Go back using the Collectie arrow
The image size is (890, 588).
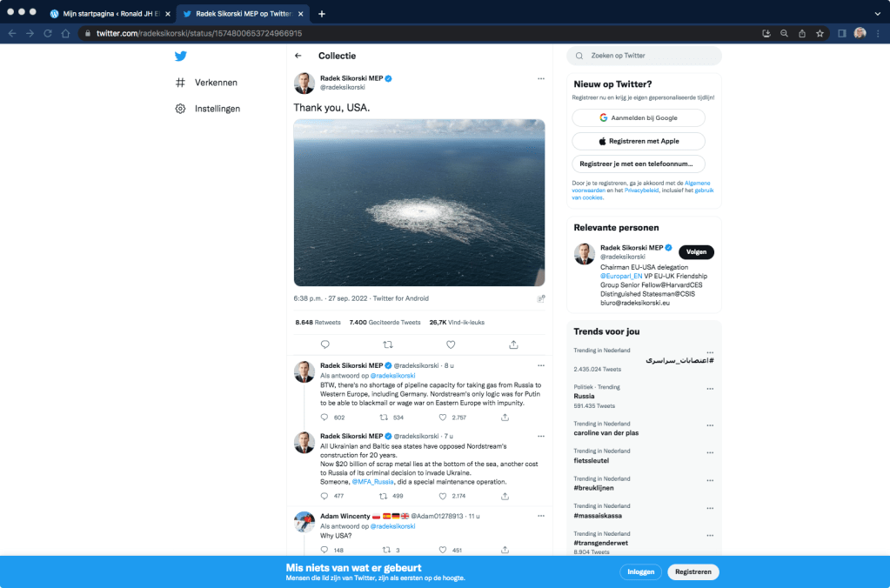298,56
